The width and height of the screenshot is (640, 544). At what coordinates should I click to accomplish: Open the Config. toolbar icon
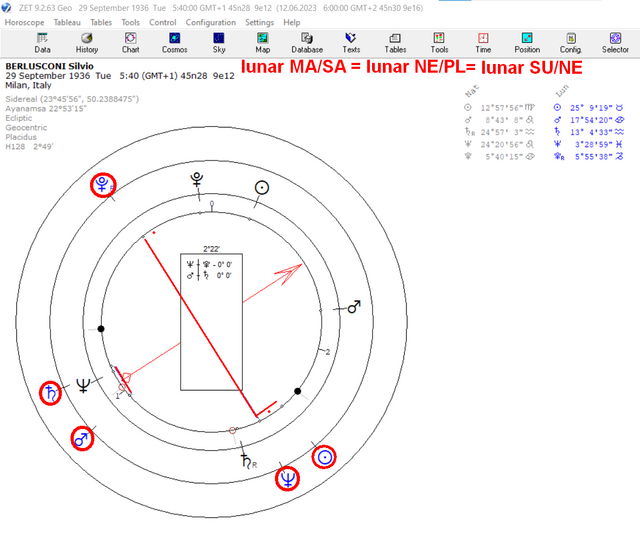click(571, 43)
